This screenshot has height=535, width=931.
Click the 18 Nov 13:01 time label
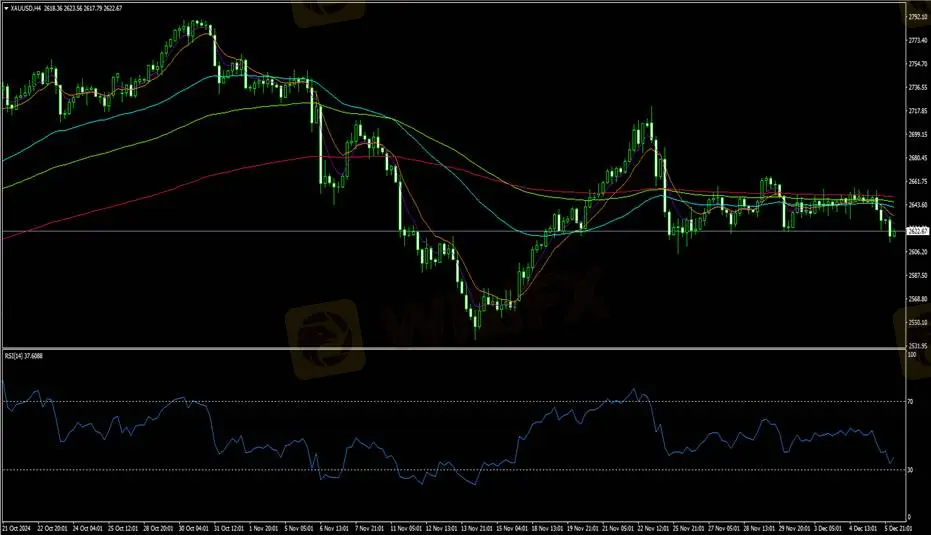pos(549,528)
